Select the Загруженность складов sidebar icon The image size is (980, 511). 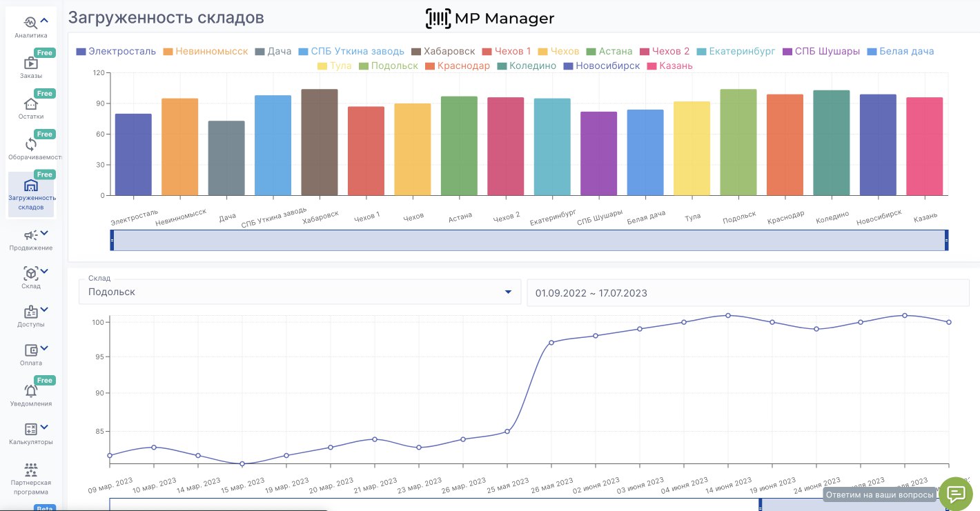[30, 186]
